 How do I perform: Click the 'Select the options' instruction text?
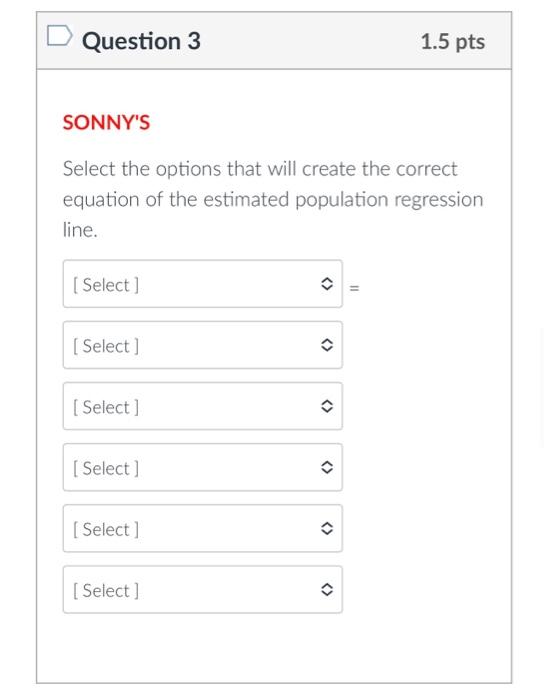[273, 199]
